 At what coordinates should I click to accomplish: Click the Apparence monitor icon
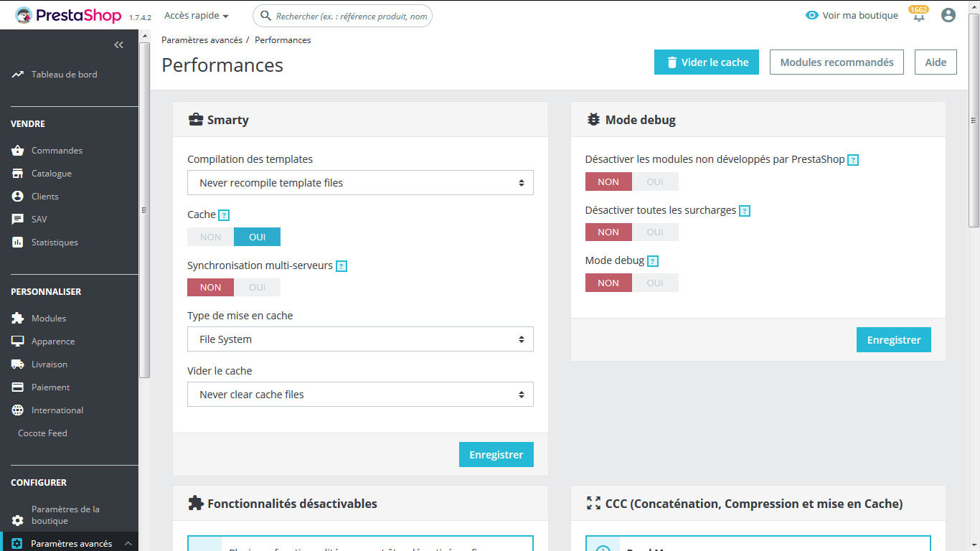point(18,342)
